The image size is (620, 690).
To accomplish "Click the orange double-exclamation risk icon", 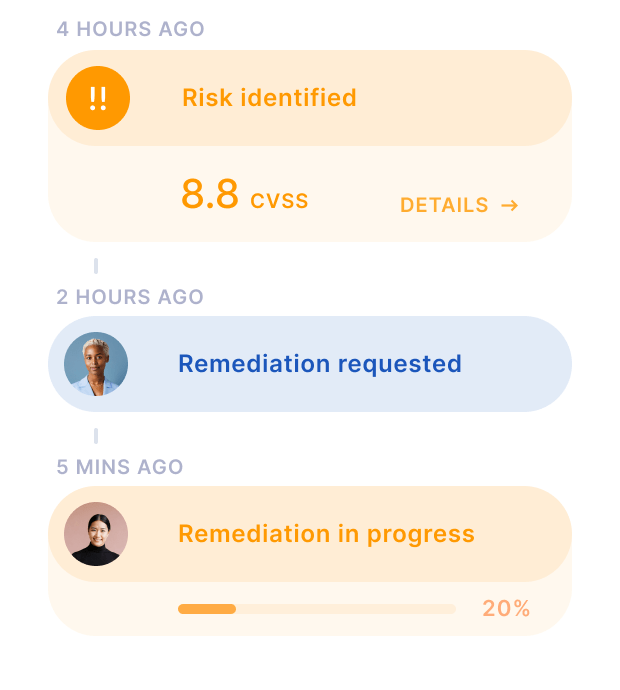I will coord(98,98).
